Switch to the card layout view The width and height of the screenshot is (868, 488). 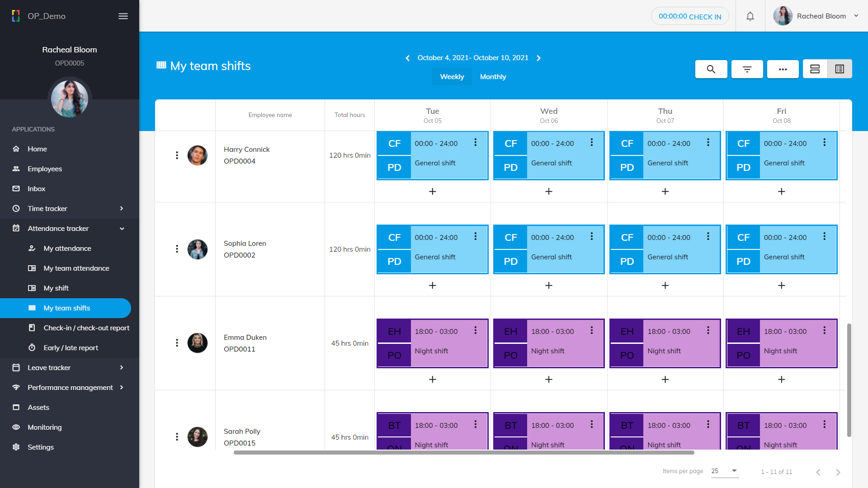815,69
